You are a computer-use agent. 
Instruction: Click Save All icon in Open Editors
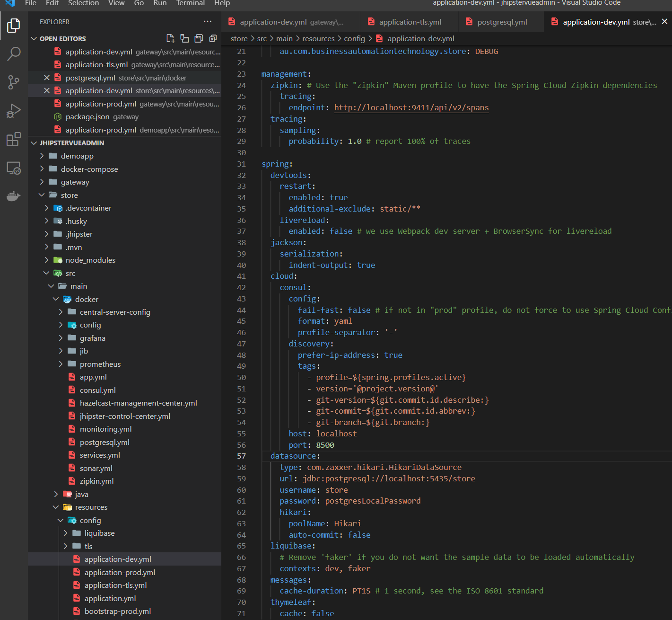199,38
